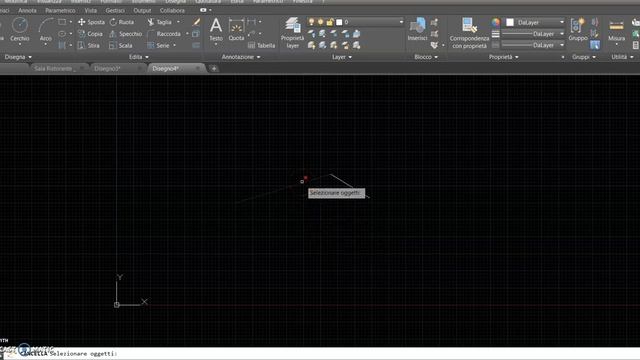Expand the Edita panel
This screenshot has width=640, height=360.
(x=139, y=57)
